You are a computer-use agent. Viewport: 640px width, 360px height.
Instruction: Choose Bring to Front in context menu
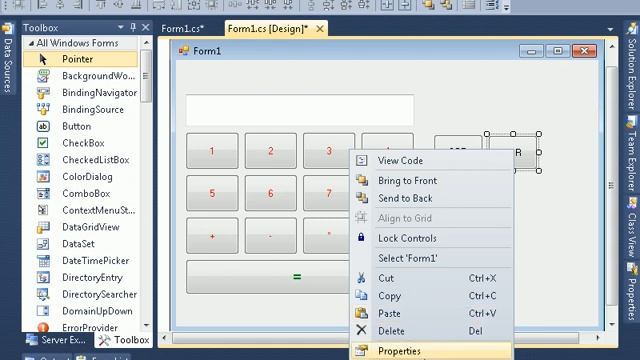(x=431, y=180)
